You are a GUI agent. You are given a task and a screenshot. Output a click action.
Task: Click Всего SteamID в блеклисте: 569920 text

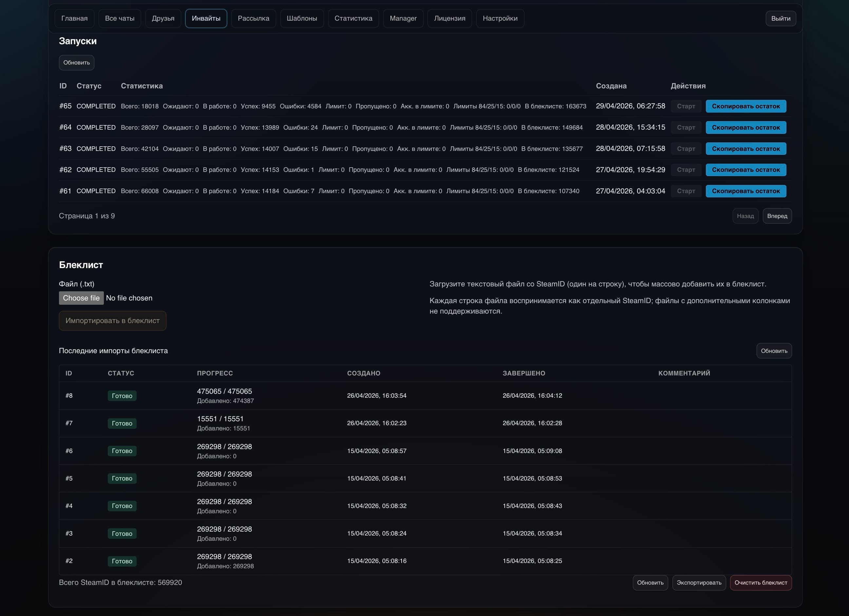(120, 582)
